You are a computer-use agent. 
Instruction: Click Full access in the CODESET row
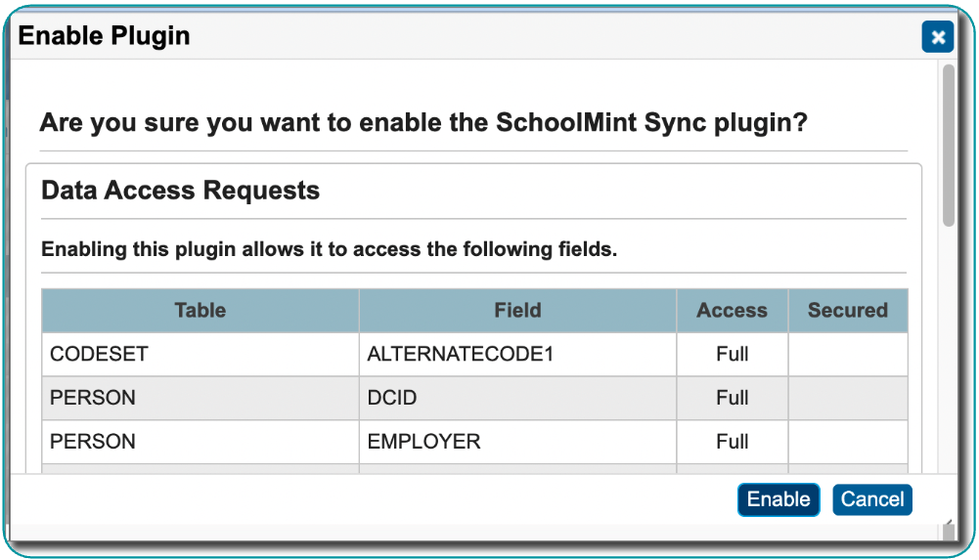(732, 354)
